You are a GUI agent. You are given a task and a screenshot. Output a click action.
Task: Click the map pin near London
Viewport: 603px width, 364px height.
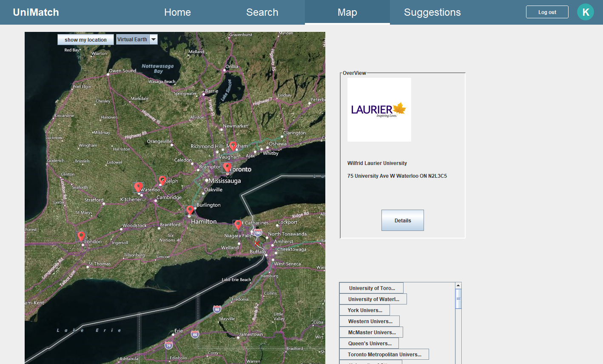pyautogui.click(x=81, y=236)
